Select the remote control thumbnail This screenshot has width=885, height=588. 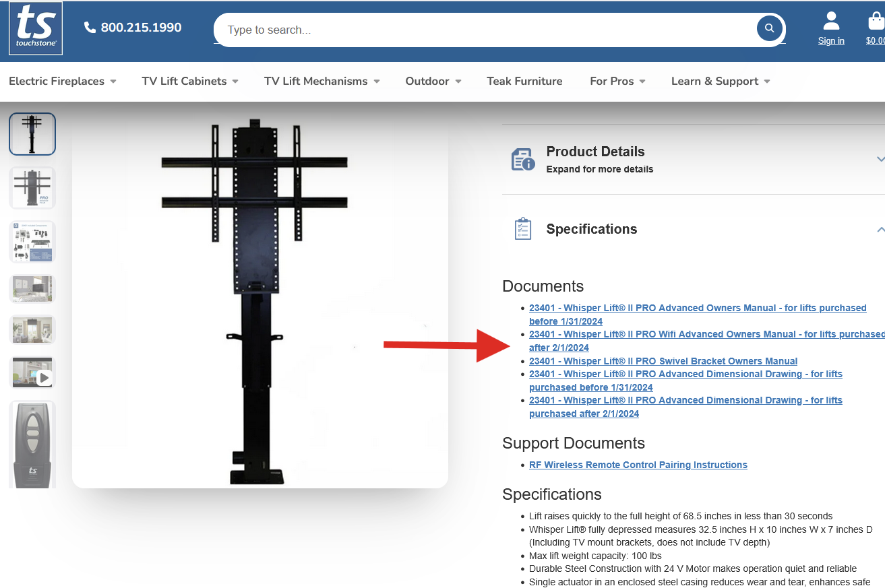click(32, 445)
